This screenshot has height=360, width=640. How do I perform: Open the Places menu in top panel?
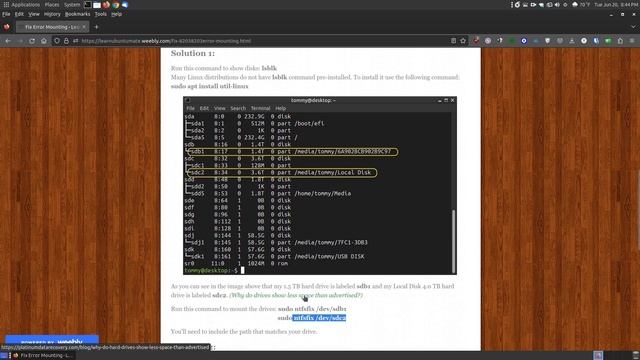(x=52, y=5)
